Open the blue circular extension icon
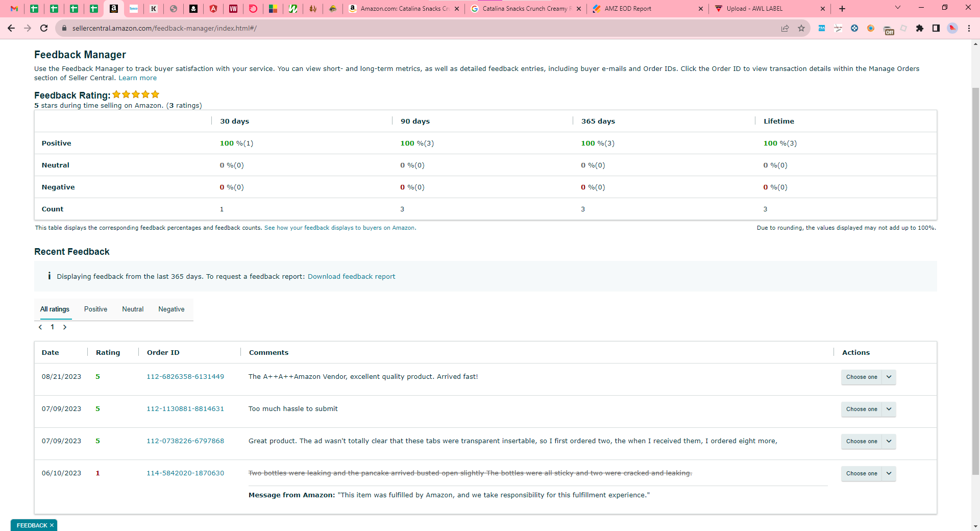 [x=854, y=28]
